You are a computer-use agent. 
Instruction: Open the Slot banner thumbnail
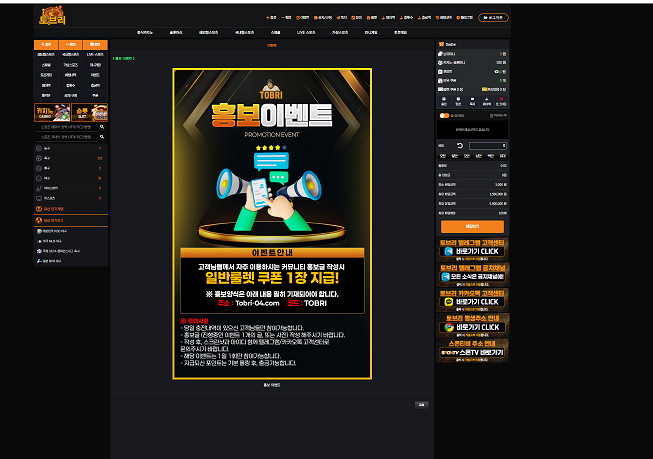tap(90, 112)
